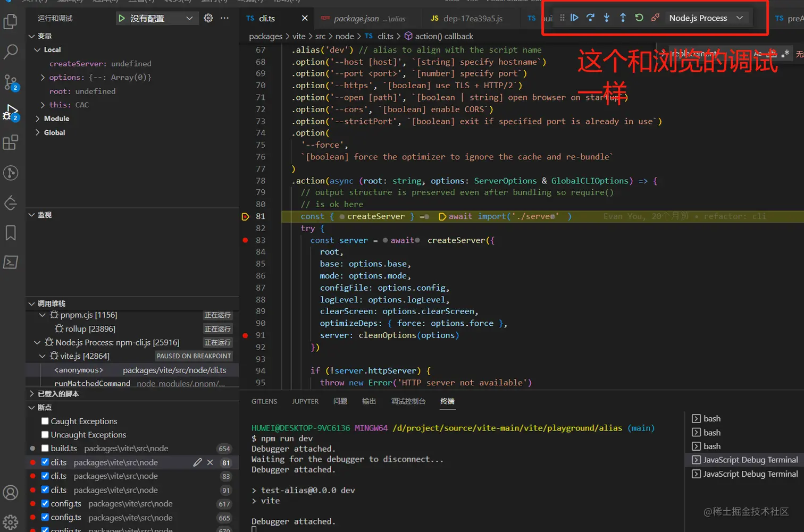804x532 pixels.
Task: Collapse the vite.js [42864] call stack session
Action: [x=43, y=356]
